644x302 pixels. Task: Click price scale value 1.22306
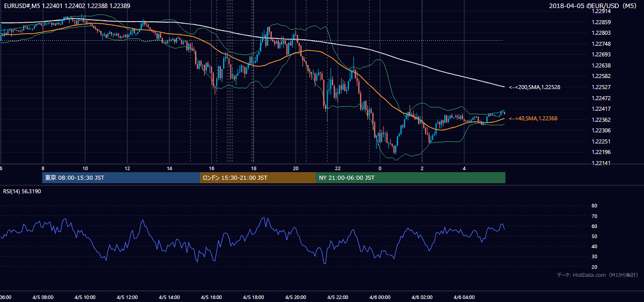click(x=601, y=130)
